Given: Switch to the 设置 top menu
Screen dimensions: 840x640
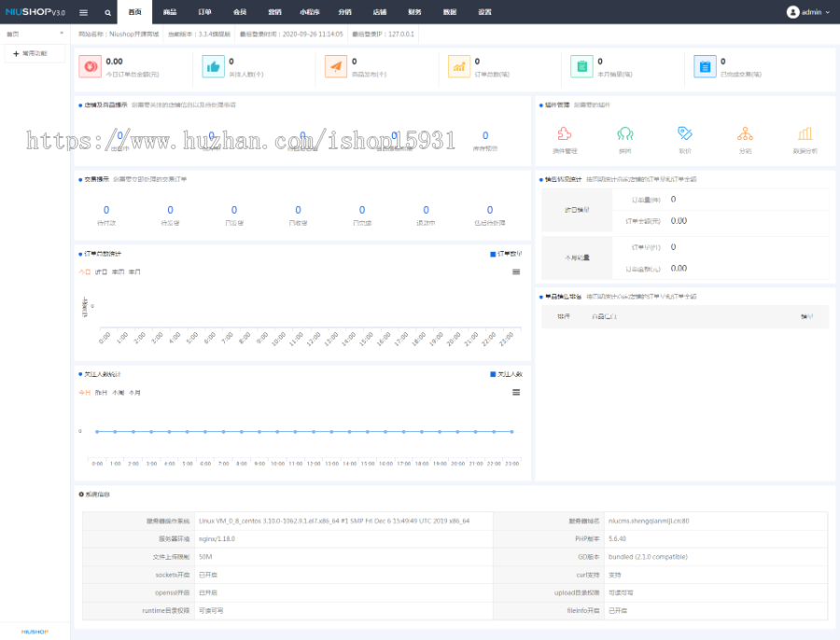Looking at the screenshot, I should click(484, 12).
